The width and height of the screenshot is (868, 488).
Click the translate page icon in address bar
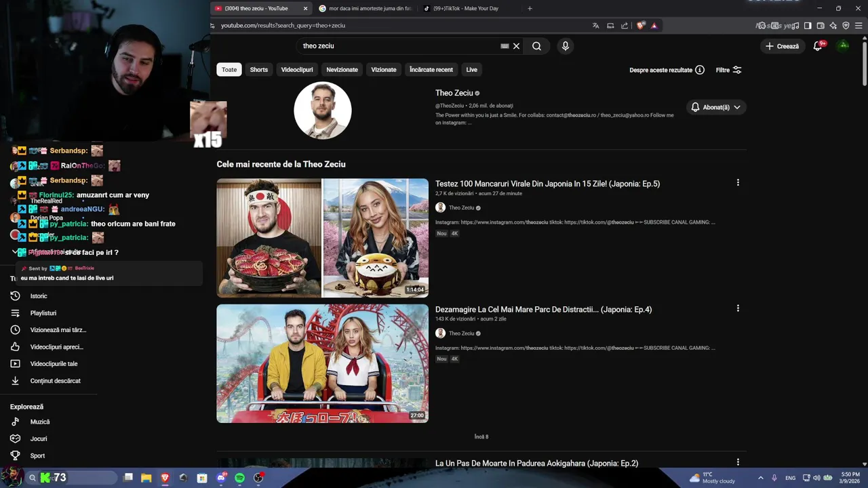(x=595, y=26)
